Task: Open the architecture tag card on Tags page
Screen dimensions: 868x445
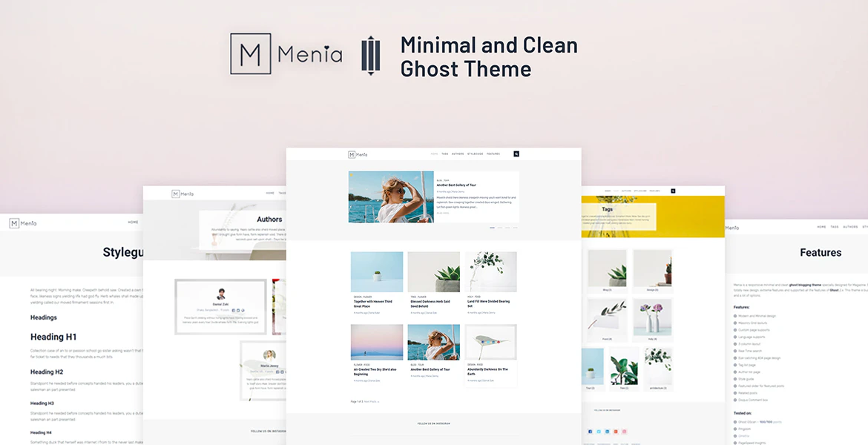Action: click(x=658, y=369)
